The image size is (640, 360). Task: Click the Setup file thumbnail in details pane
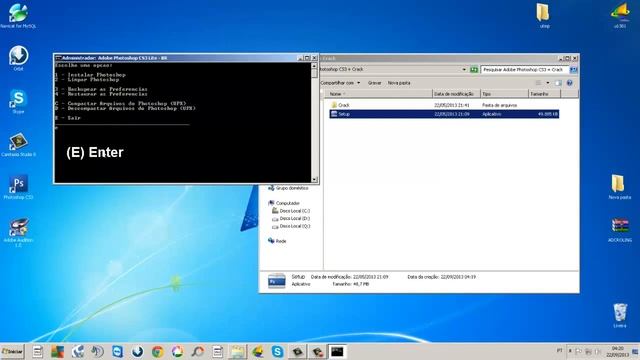276,281
